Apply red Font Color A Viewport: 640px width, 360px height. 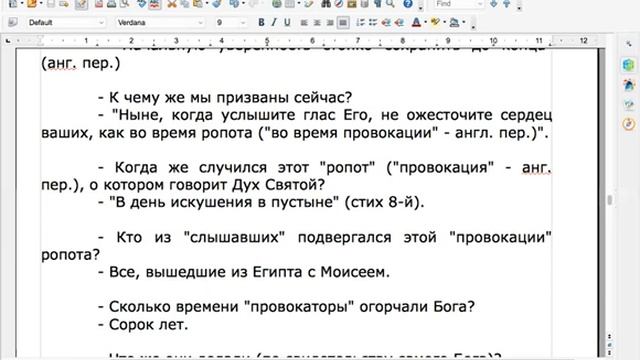tap(416, 23)
